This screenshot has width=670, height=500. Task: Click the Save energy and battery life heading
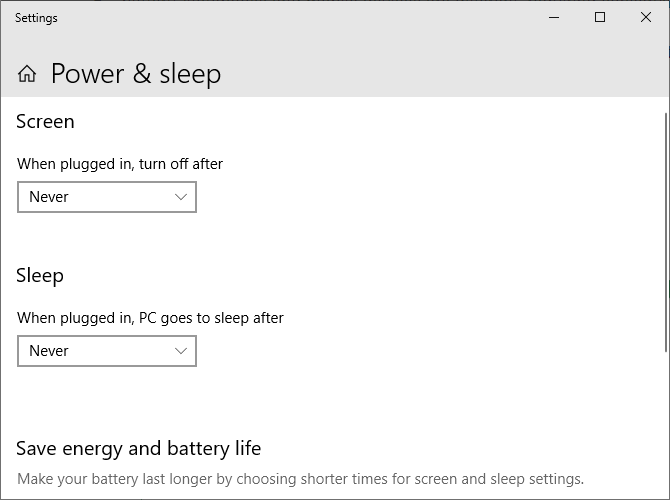click(139, 448)
